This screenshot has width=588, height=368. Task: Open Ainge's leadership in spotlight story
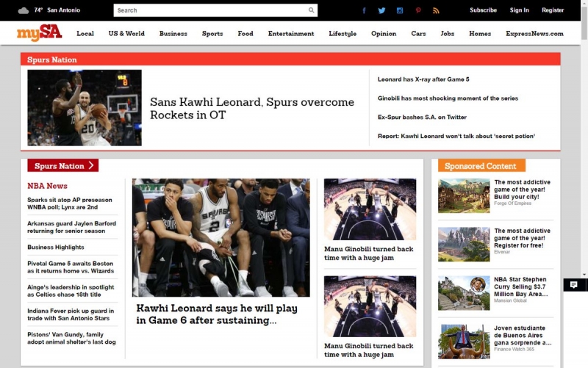(71, 291)
